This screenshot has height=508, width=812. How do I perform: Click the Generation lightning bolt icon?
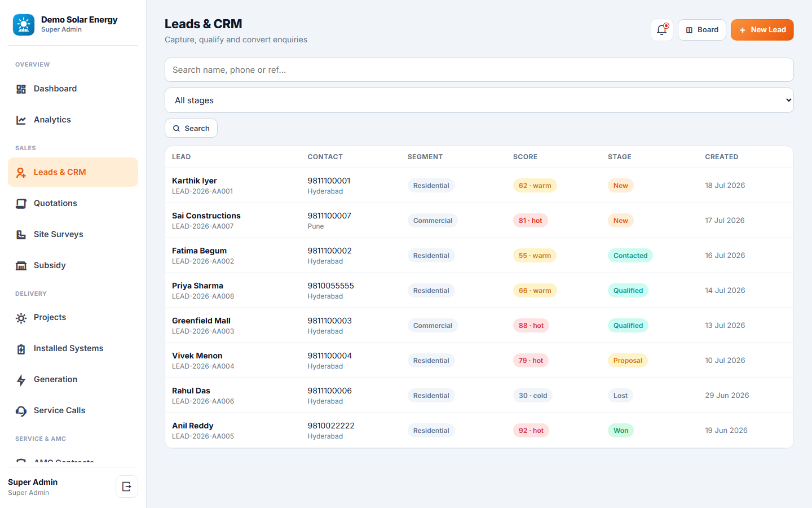click(x=21, y=380)
